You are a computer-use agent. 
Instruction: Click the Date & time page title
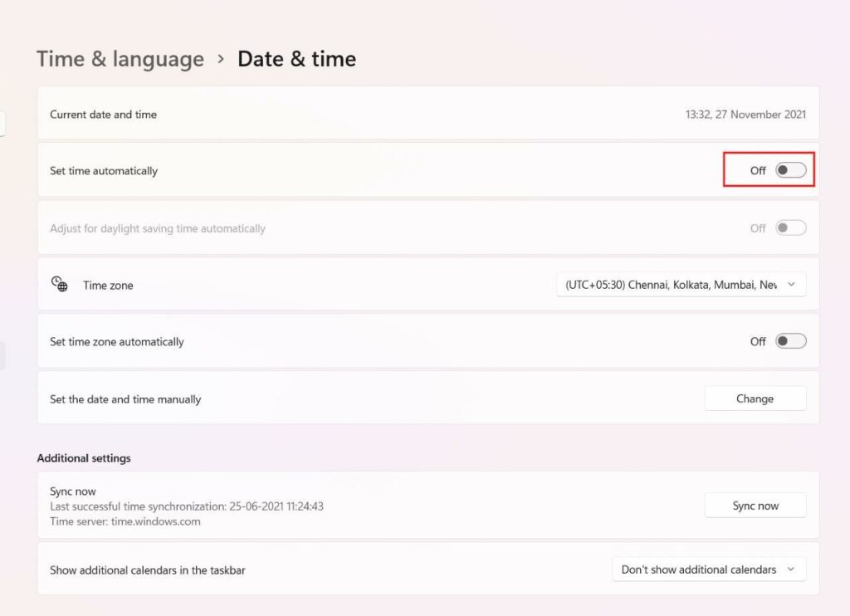(296, 59)
